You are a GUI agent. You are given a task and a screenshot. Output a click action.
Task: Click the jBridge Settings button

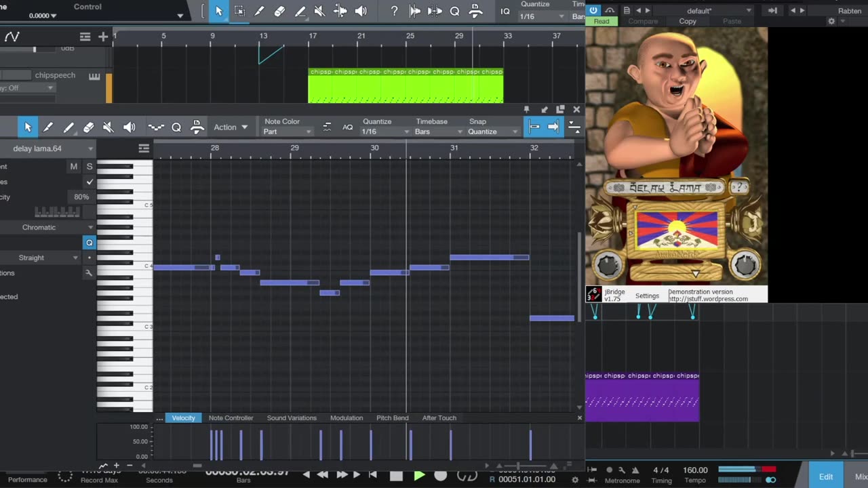click(647, 296)
